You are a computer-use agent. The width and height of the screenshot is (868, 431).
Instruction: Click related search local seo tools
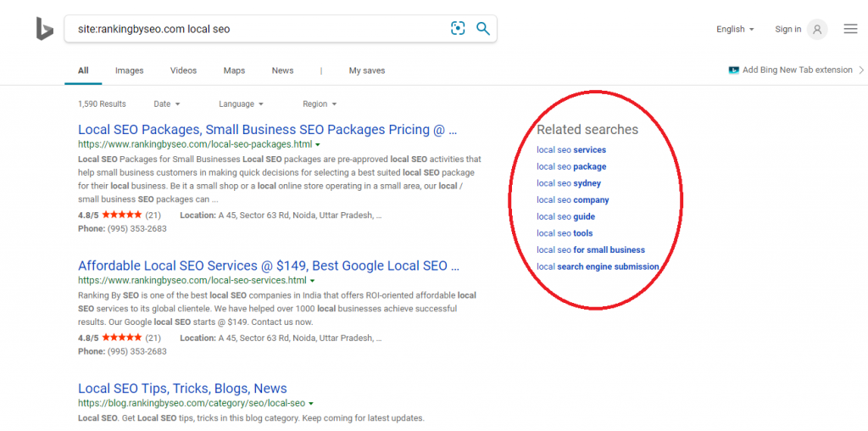[565, 233]
